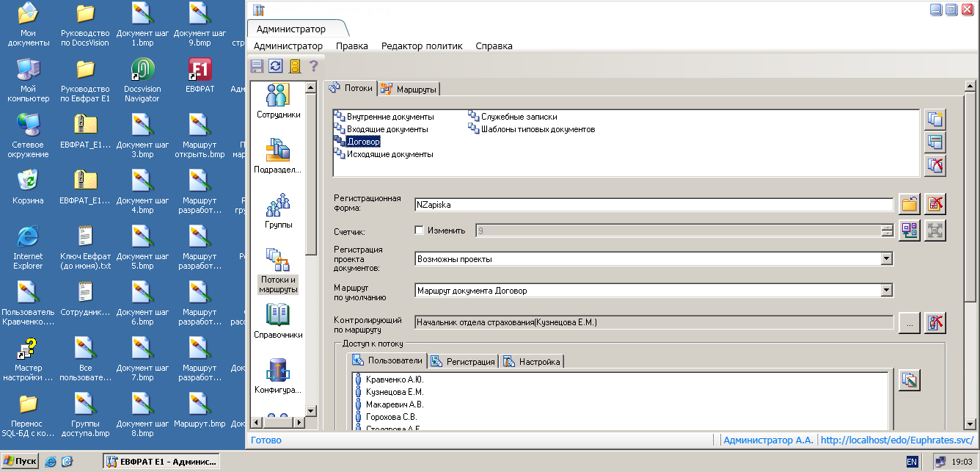Click the Пуск start button
The width and height of the screenshot is (980, 472).
[x=21, y=461]
